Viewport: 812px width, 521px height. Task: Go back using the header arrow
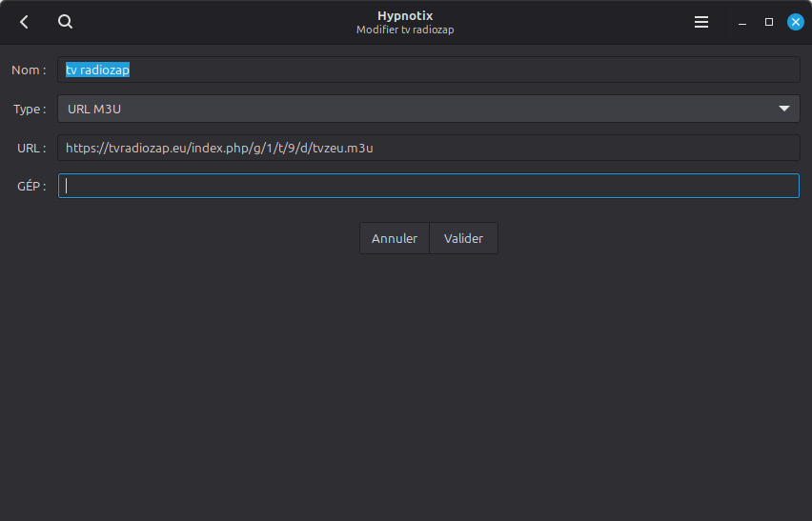point(24,22)
